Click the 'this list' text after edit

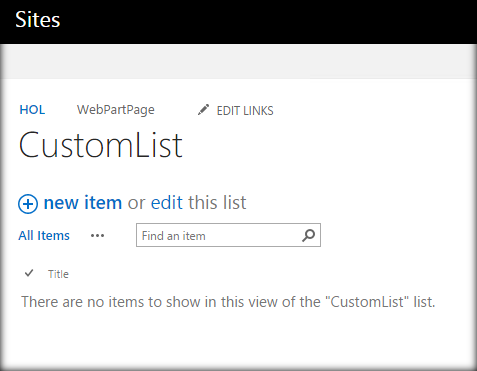pos(217,202)
